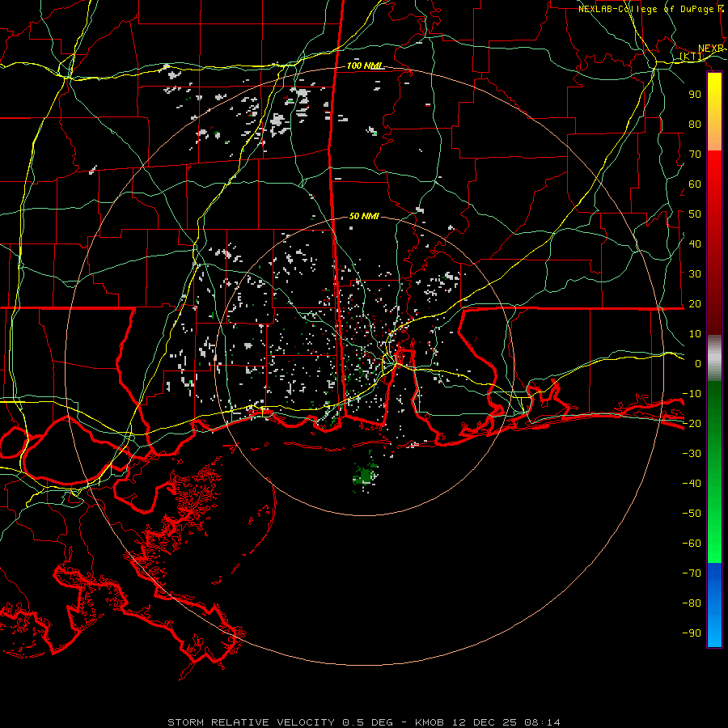The width and height of the screenshot is (728, 728).
Task: Select the -30 value on the velocity scale
Action: (692, 454)
